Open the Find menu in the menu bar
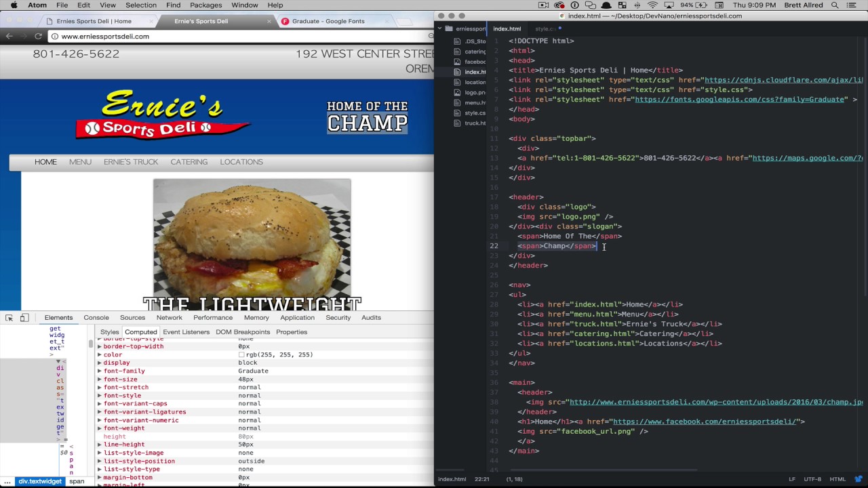Screen dimensions: 868x488 [173, 5]
